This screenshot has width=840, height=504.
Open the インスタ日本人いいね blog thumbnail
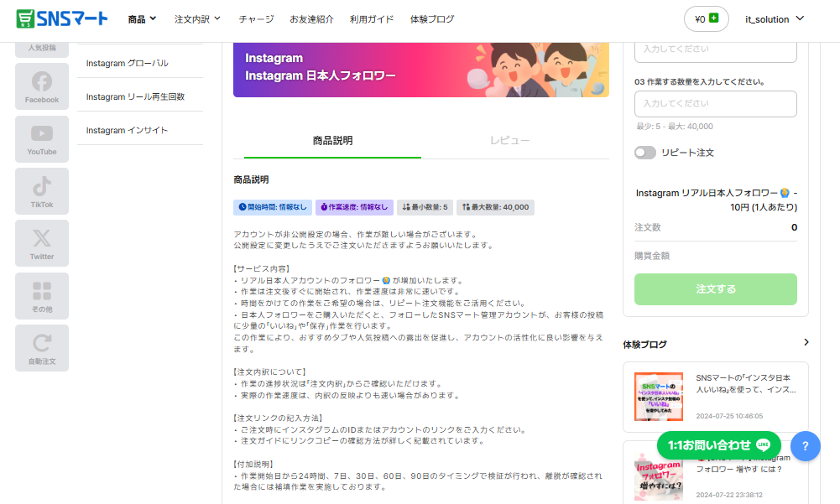[x=659, y=397]
